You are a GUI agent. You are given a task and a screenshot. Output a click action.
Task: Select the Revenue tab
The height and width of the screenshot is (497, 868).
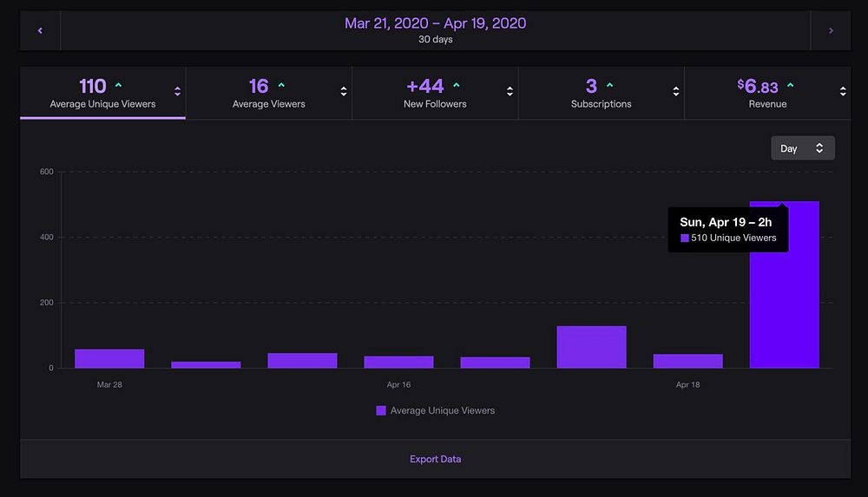(767, 93)
